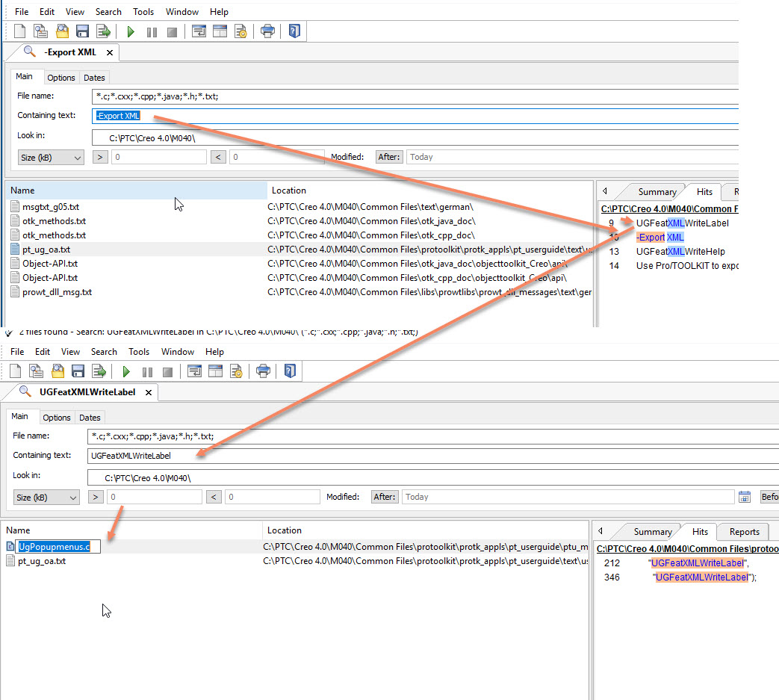The width and height of the screenshot is (779, 700).
Task: Click new search icon in -Export XML toolbar
Action: click(x=20, y=31)
